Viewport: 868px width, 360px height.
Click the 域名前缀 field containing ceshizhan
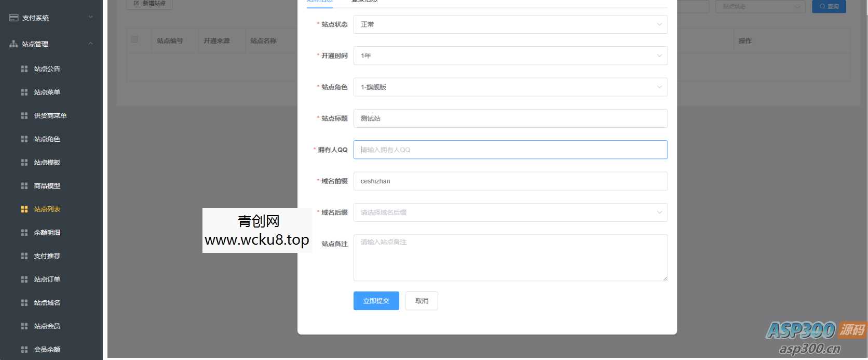[x=510, y=181]
